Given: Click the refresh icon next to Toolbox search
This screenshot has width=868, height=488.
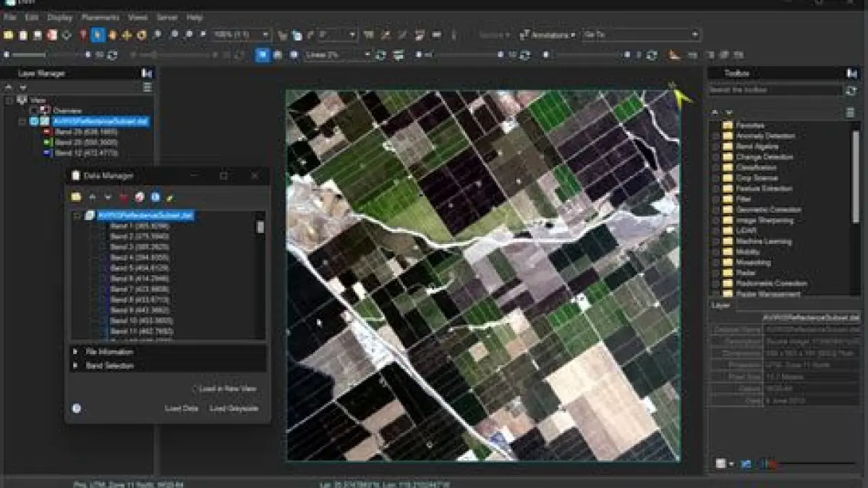Looking at the screenshot, I should tap(851, 91).
